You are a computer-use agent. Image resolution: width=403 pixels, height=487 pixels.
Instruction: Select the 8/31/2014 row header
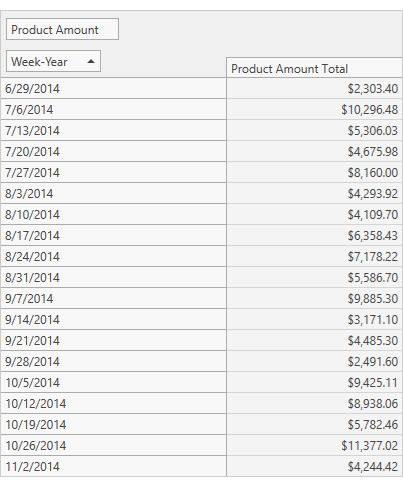pos(113,277)
